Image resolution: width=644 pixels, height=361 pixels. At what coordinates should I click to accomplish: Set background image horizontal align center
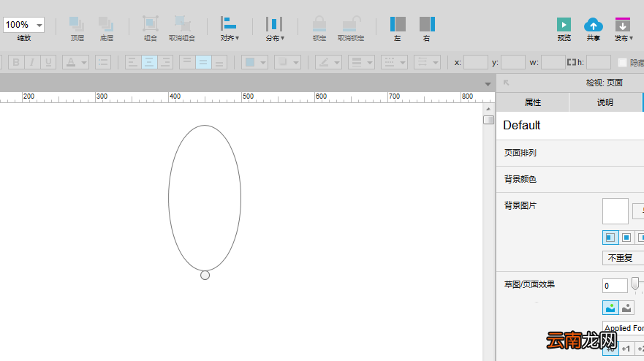(x=626, y=237)
